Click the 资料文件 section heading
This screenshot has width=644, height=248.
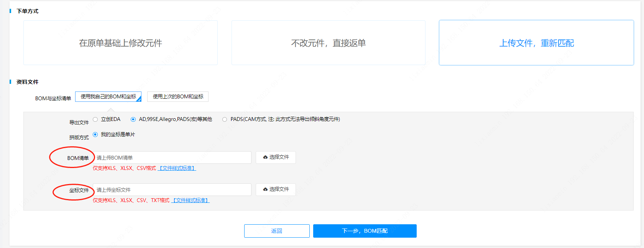point(28,82)
